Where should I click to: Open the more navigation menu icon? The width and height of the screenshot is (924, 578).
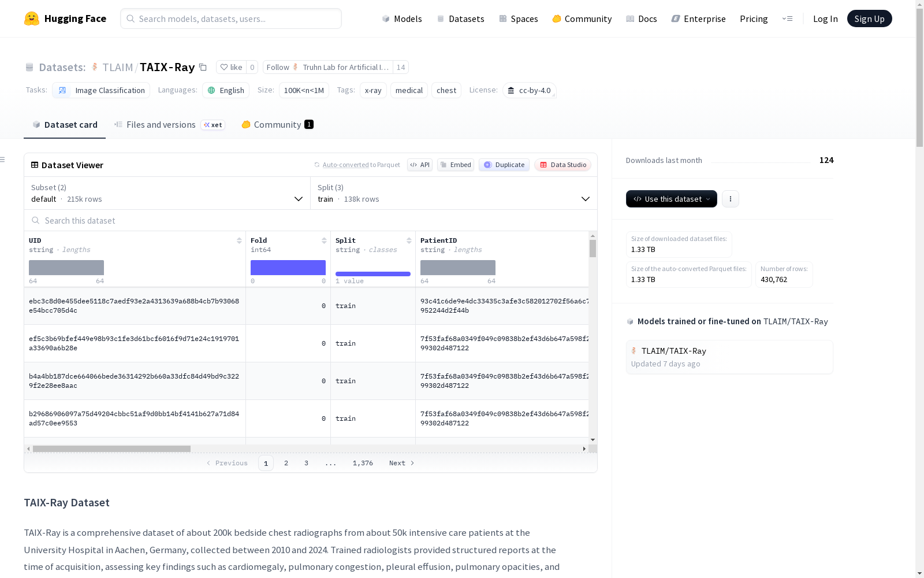click(x=787, y=18)
